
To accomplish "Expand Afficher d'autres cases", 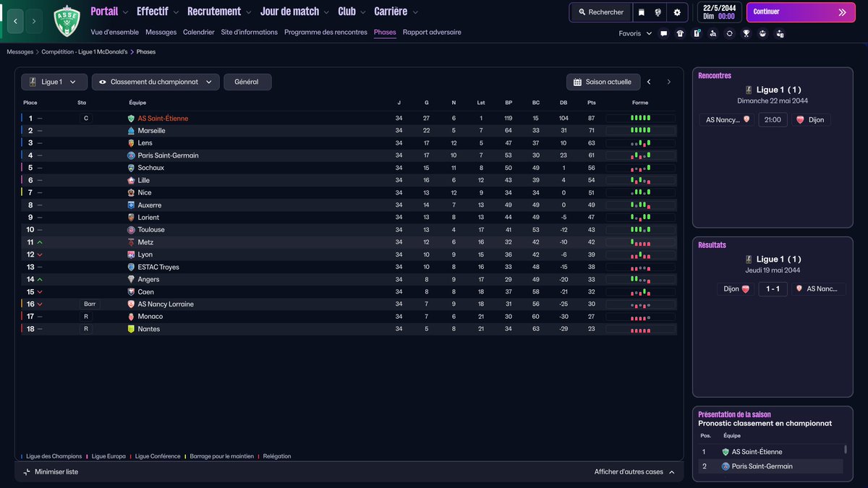I will [x=634, y=472].
